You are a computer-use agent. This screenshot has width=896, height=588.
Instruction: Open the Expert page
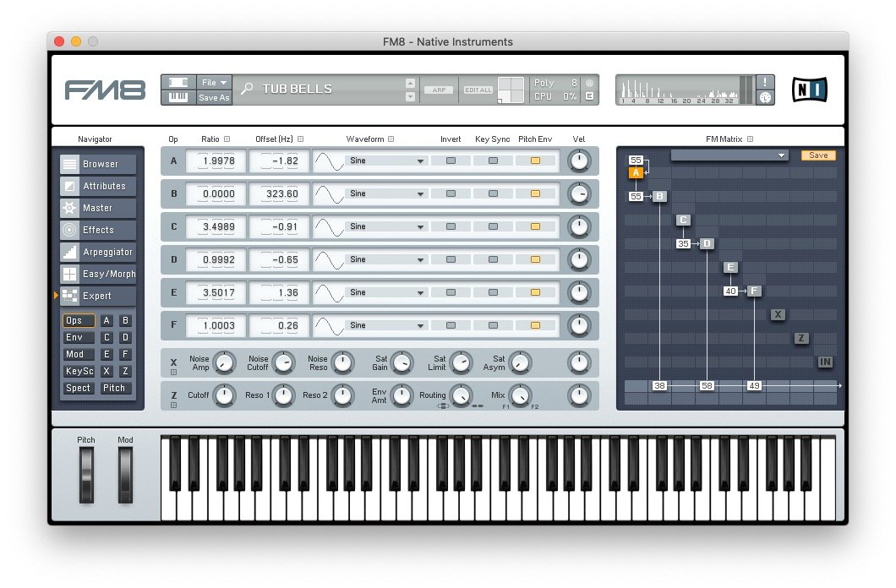pyautogui.click(x=98, y=296)
